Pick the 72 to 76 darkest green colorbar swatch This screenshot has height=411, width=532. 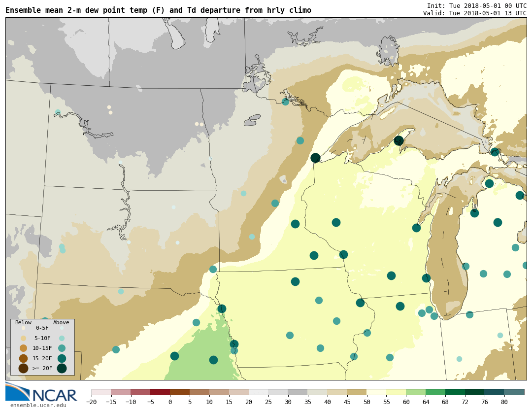(475, 392)
